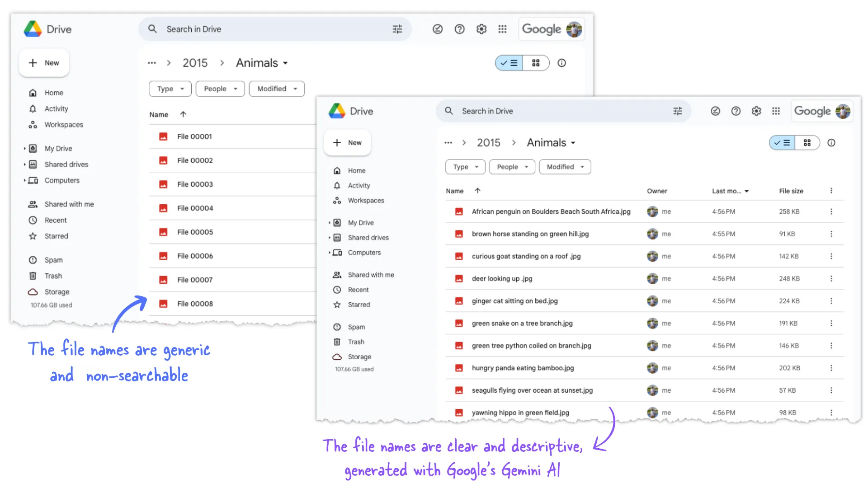868x488 pixels.
Task: Click the People filter dropdown
Action: point(511,166)
